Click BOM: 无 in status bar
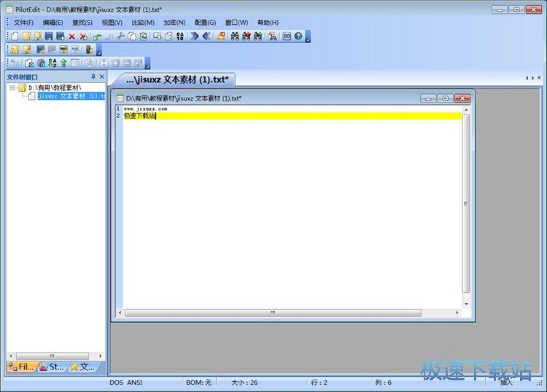 (199, 383)
